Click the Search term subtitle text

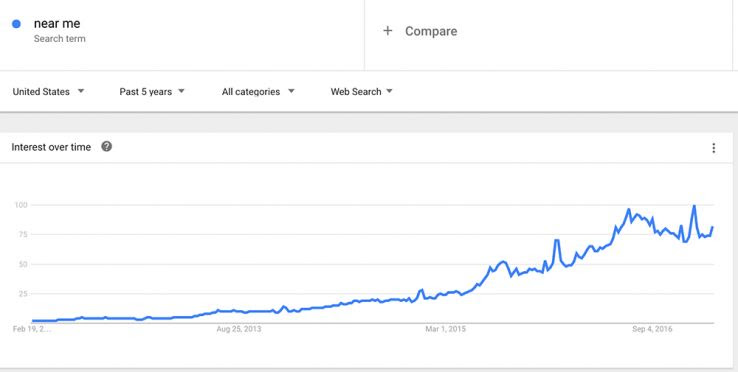click(60, 39)
